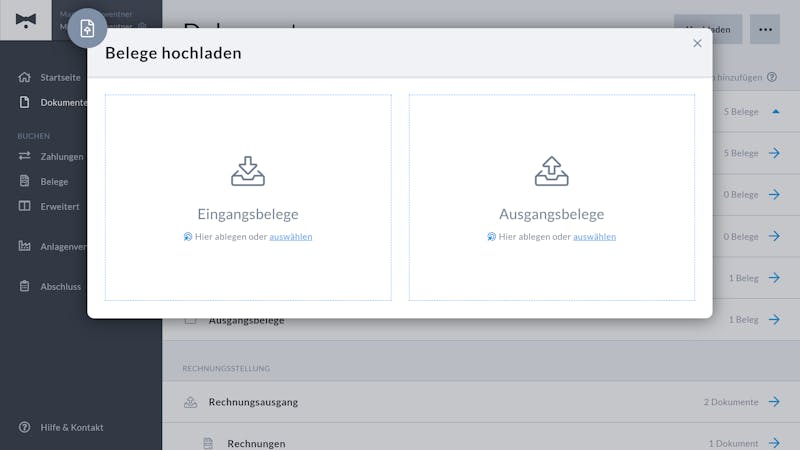Open the Rechnungen row arrow
The height and width of the screenshot is (450, 800).
pos(774,443)
